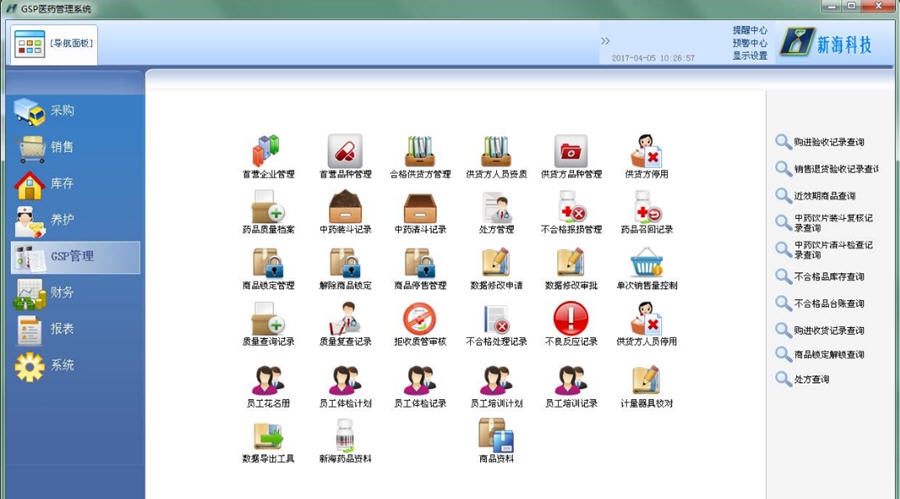Open 首营企业管理 icon

click(267, 152)
